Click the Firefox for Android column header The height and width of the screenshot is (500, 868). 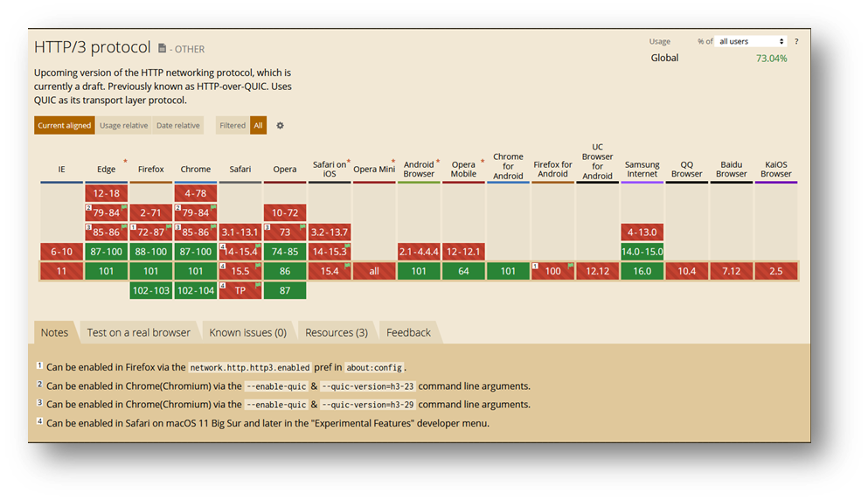552,169
